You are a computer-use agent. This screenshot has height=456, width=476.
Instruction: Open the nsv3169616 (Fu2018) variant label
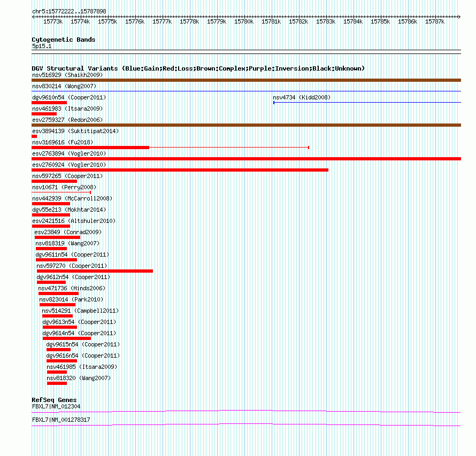click(x=63, y=142)
